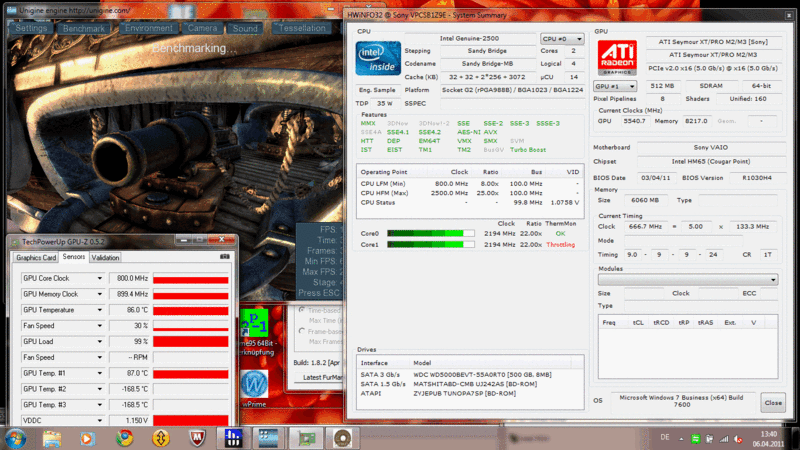Click the Close button in HWiNFO32

[x=773, y=403]
